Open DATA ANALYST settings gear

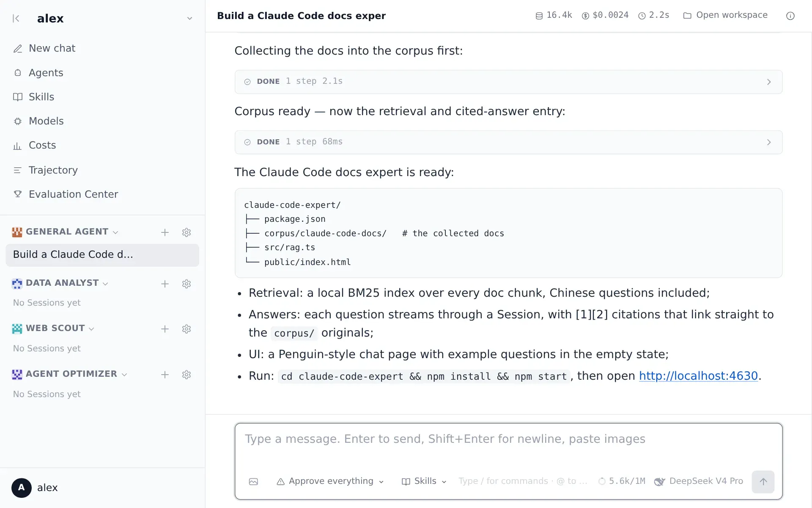187,284
